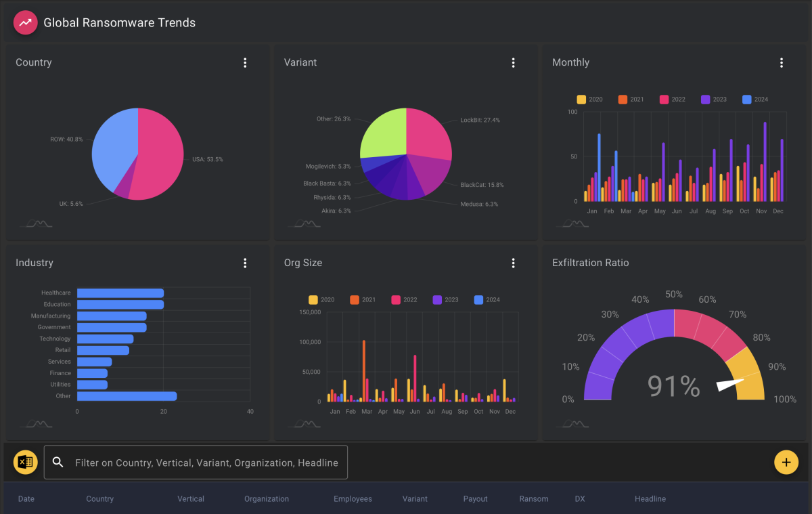The height and width of the screenshot is (514, 812).
Task: Click the Manufacturing bar in Industry chart
Action: (x=112, y=316)
